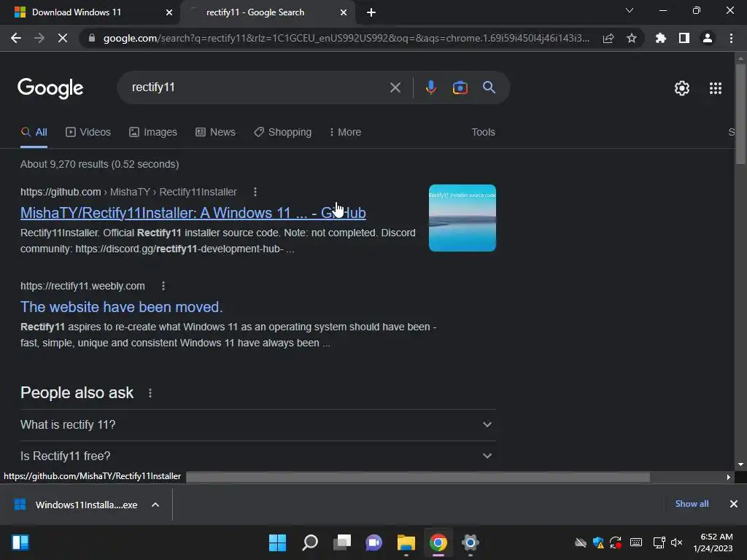Viewport: 747px width, 560px height.
Task: Switch to the Download Windows 11 tab
Action: 90,12
